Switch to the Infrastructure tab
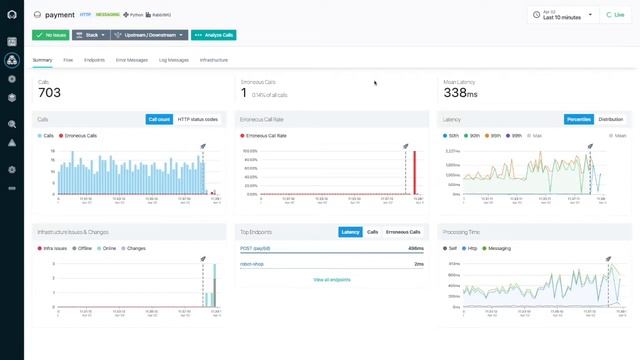The width and height of the screenshot is (640, 360). (214, 60)
